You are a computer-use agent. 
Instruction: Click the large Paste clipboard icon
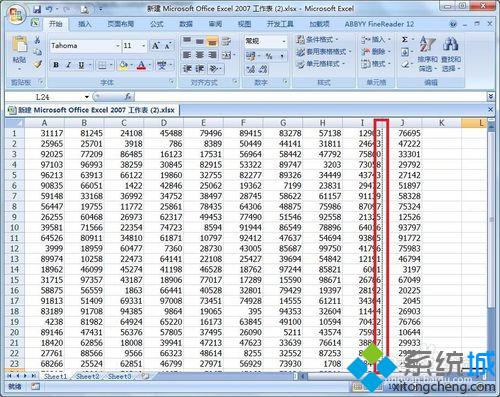[x=20, y=44]
